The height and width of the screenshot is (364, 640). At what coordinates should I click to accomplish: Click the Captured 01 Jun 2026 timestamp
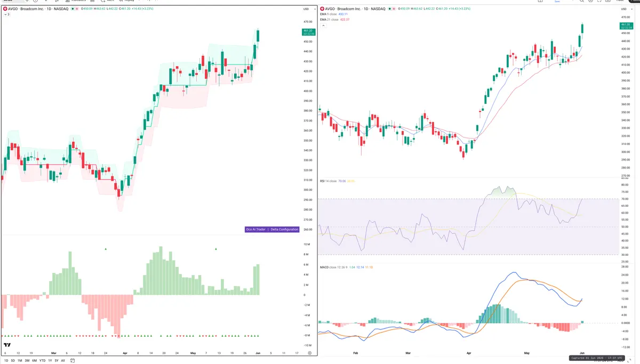pos(596,358)
